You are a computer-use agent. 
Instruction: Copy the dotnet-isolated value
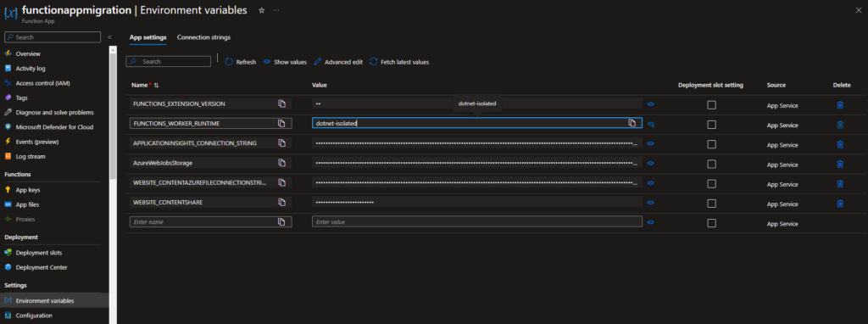(632, 123)
